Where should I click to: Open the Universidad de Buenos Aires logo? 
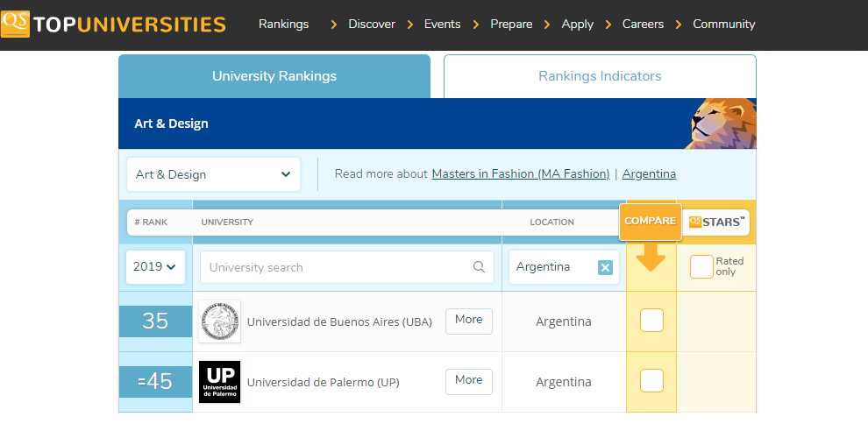pos(220,321)
